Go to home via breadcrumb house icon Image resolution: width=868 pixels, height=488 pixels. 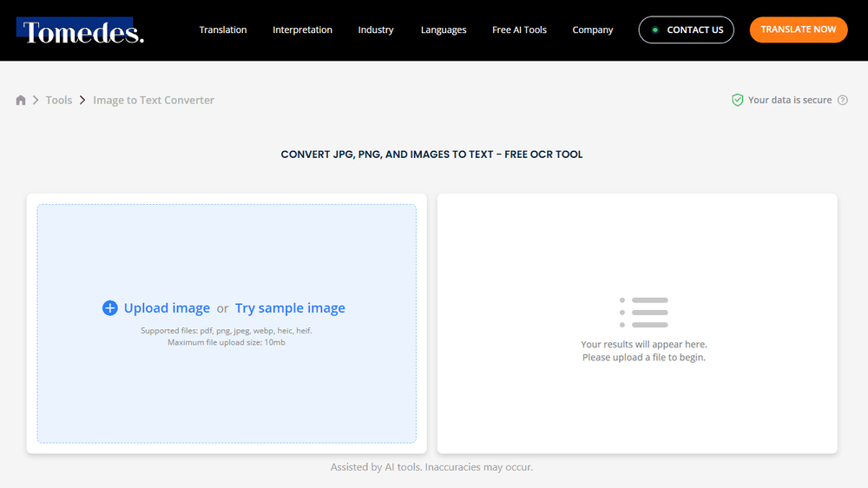pyautogui.click(x=21, y=100)
